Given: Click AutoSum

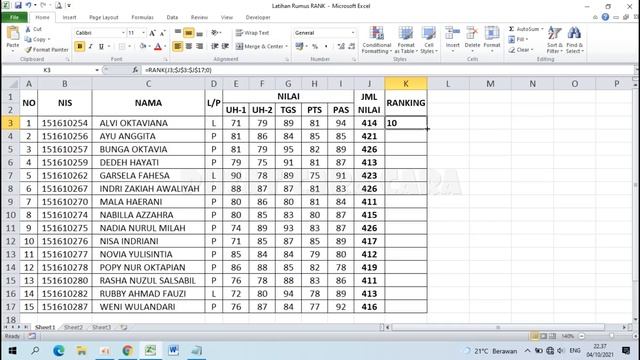Looking at the screenshot, I should [x=523, y=29].
